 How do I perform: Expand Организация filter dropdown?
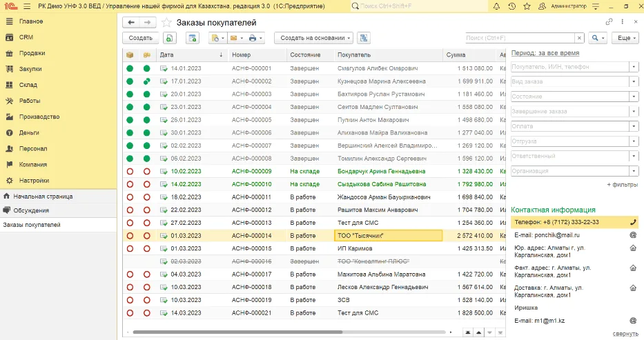coord(634,171)
